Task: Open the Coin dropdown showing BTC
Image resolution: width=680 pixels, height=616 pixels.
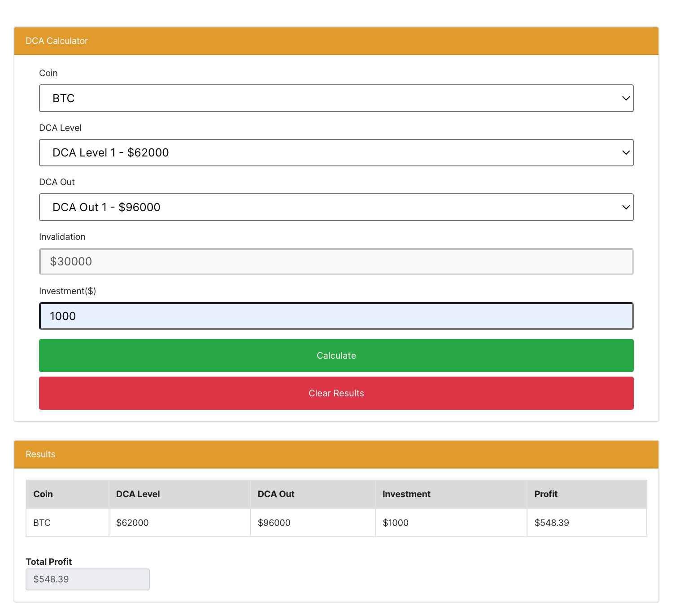Action: (x=336, y=98)
